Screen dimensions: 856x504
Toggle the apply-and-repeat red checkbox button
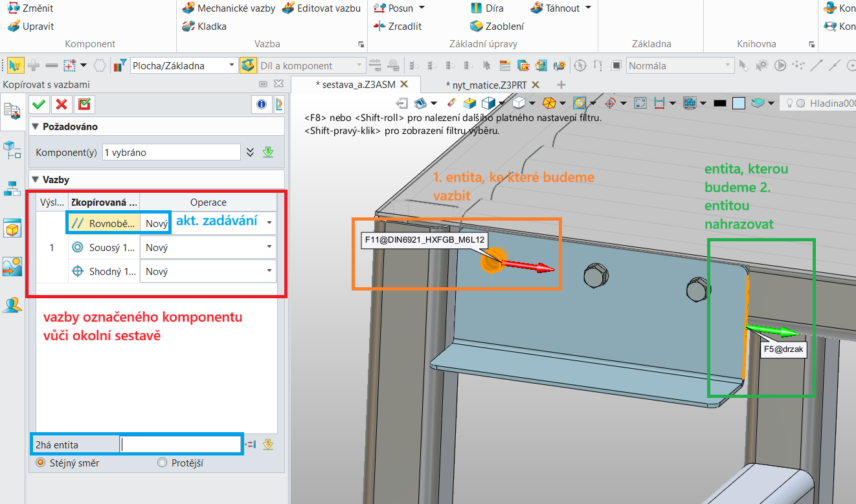point(84,104)
